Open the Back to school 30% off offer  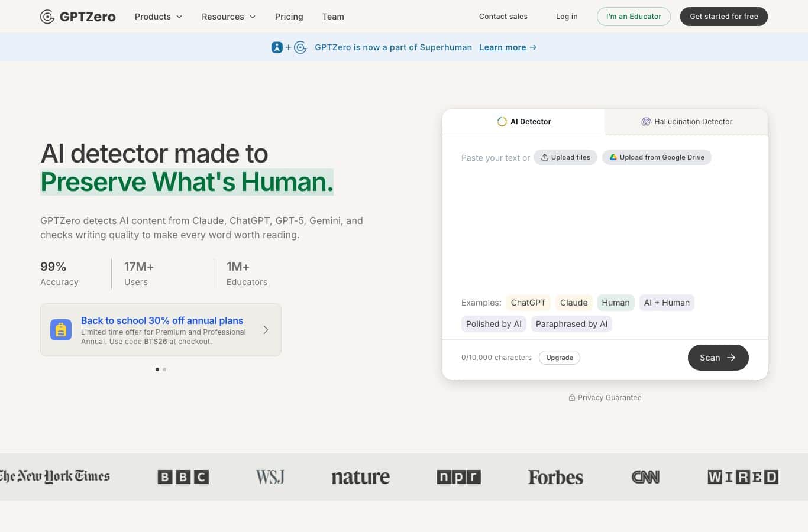click(x=161, y=330)
